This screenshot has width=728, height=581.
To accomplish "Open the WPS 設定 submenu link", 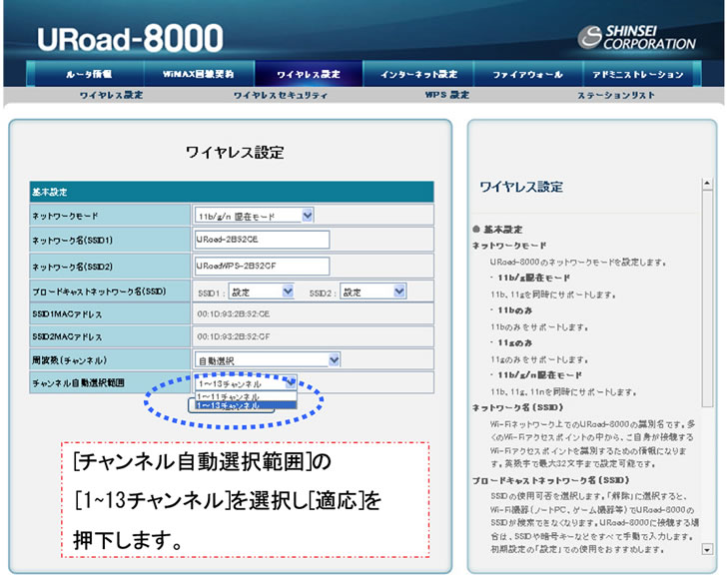I will click(x=447, y=95).
